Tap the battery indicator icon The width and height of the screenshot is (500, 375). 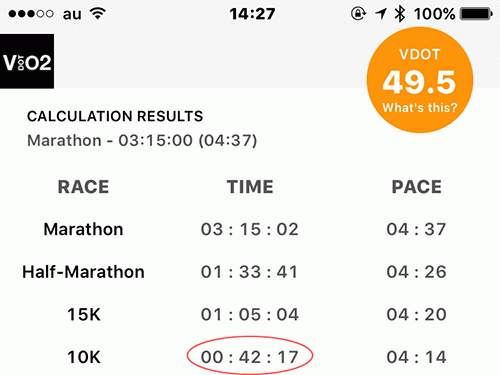pyautogui.click(x=476, y=14)
